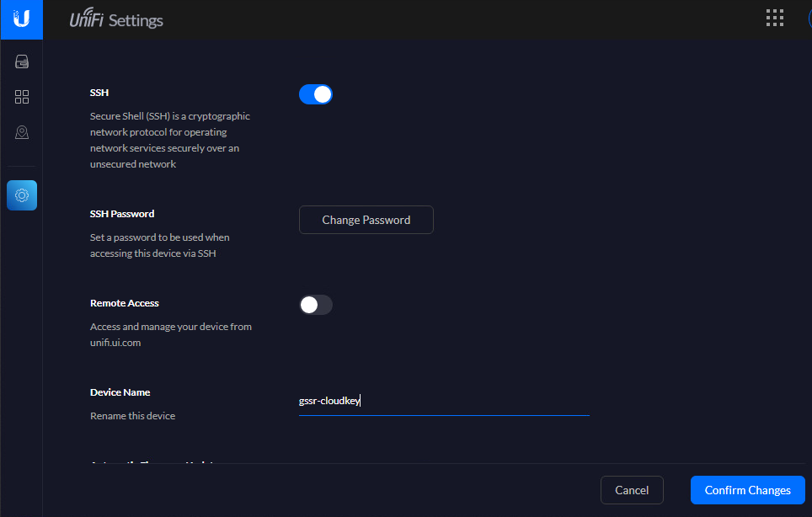Click the user avatar circle at the top right
This screenshot has width=812, height=517.
pyautogui.click(x=809, y=19)
